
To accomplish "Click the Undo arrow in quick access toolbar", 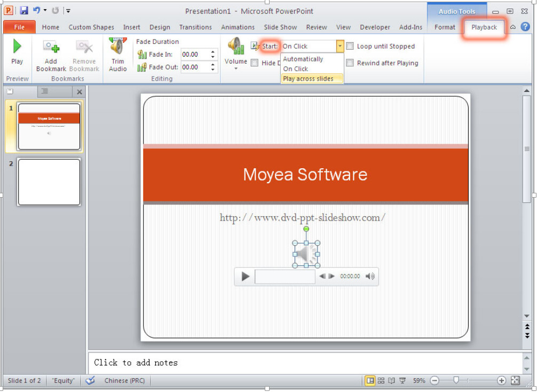I will [x=36, y=11].
